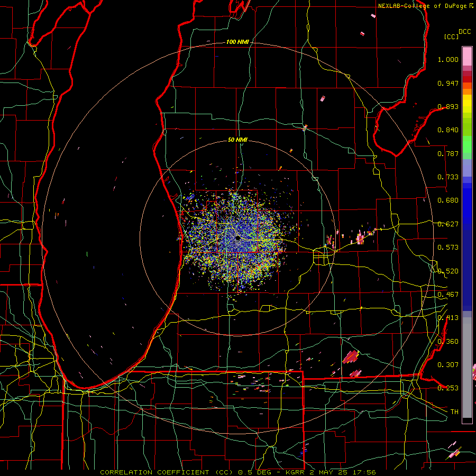The width and height of the screenshot is (476, 476).
Task: Pick the red band of the color bar
Action: (x=467, y=79)
